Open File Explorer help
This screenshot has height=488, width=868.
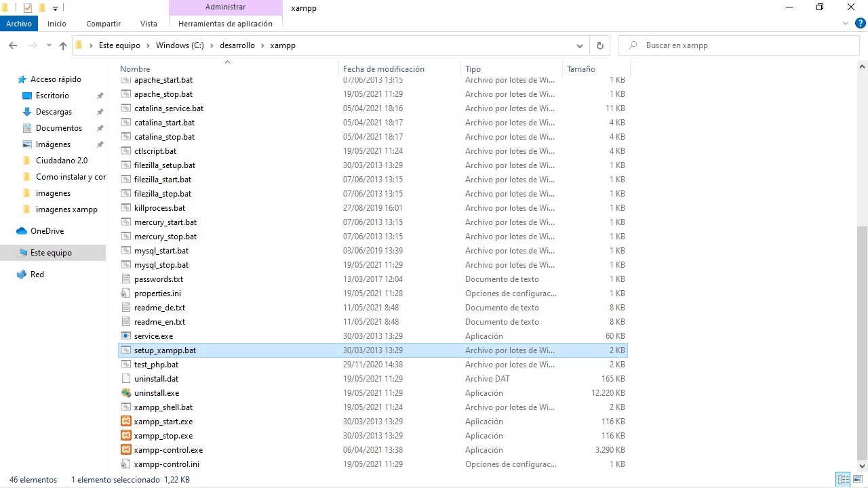click(x=860, y=23)
